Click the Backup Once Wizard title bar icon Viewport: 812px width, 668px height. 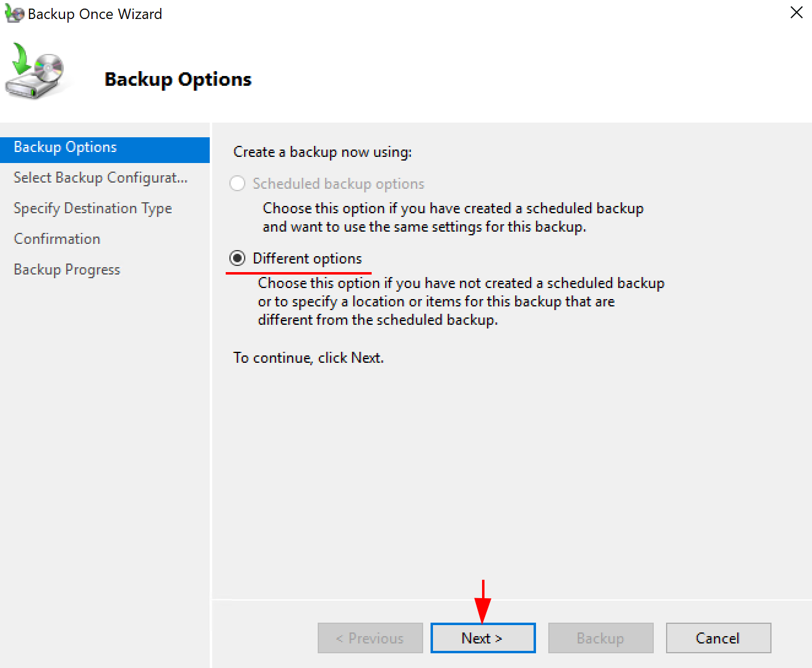coord(13,13)
